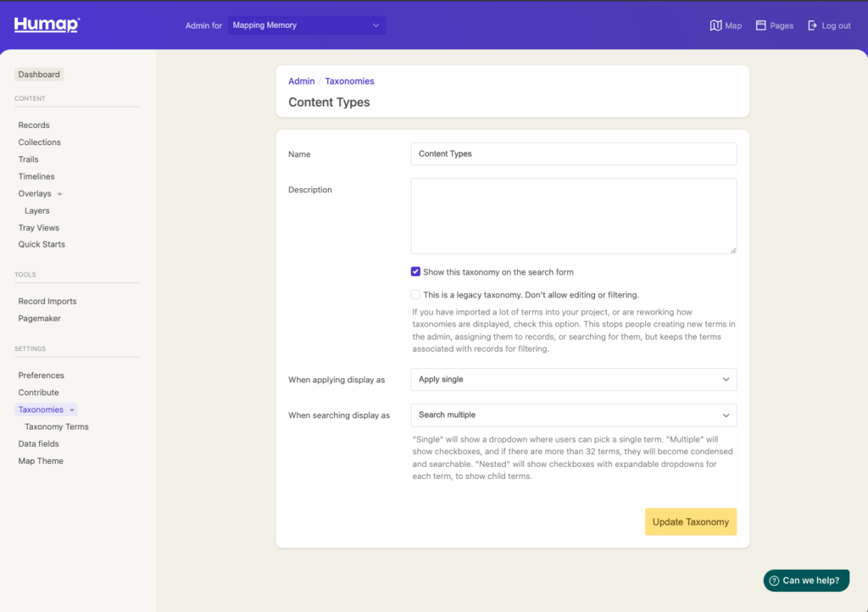
Task: Expand the Overlays submenu arrow
Action: (x=59, y=194)
